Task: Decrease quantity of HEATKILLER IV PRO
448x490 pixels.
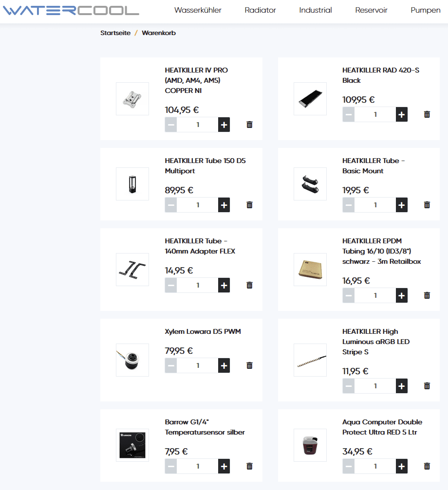Action: [171, 125]
